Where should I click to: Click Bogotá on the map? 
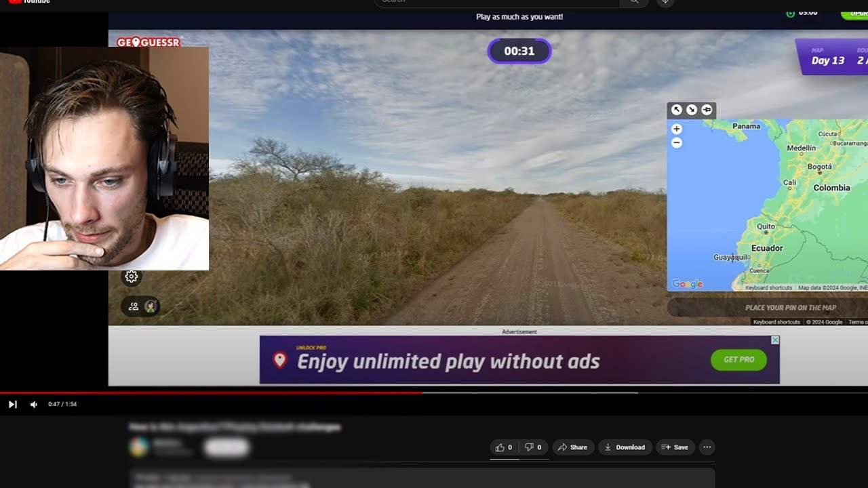tap(819, 167)
